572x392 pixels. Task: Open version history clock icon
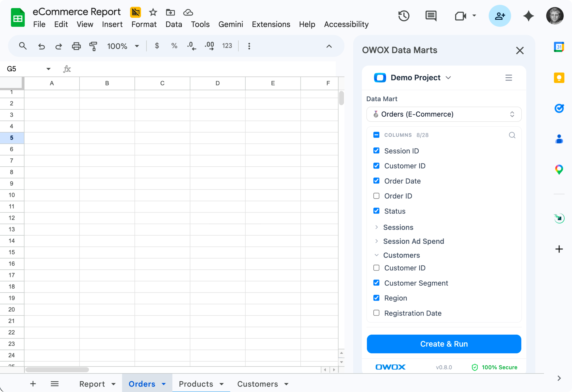(x=404, y=16)
